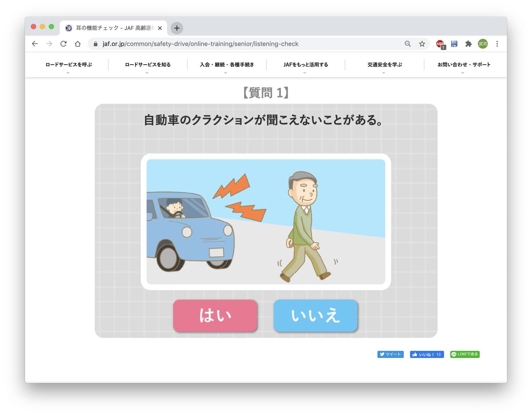
Task: Bookmark this page with the star icon
Action: [x=422, y=44]
